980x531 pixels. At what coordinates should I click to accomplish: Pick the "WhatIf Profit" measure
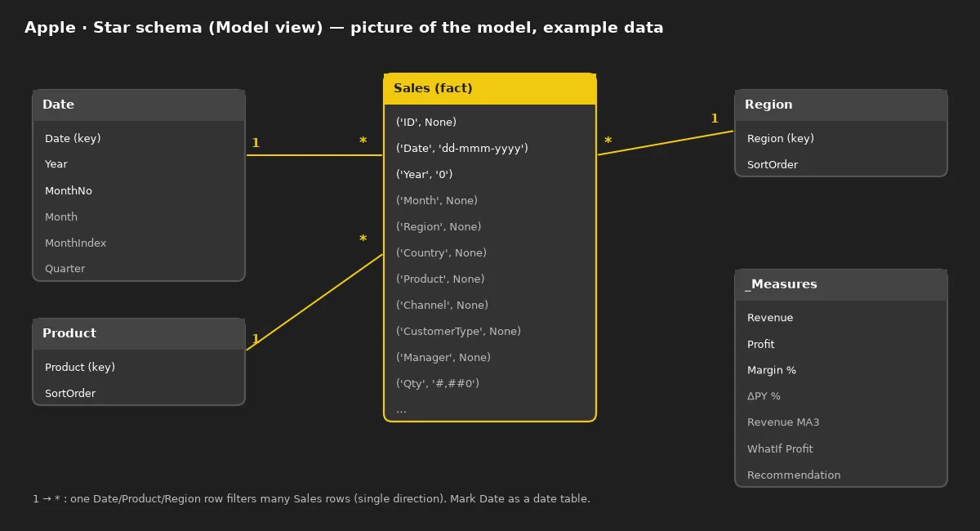pyautogui.click(x=780, y=449)
